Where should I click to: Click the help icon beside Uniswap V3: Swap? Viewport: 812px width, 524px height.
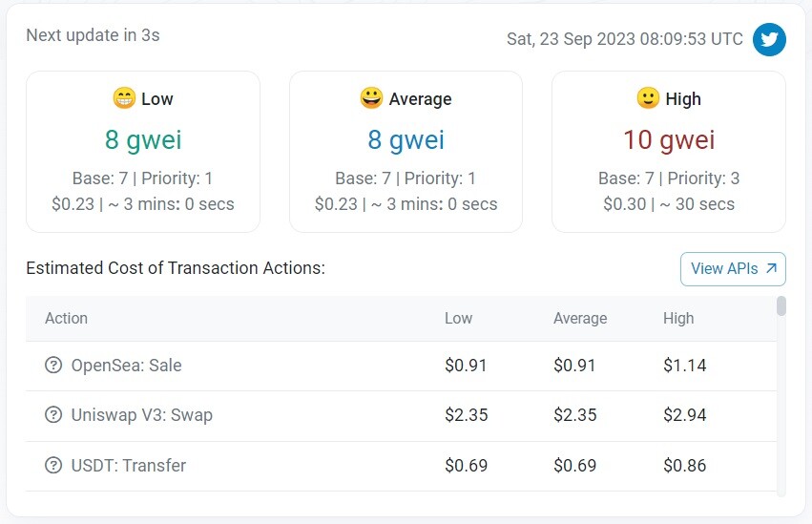click(x=53, y=415)
